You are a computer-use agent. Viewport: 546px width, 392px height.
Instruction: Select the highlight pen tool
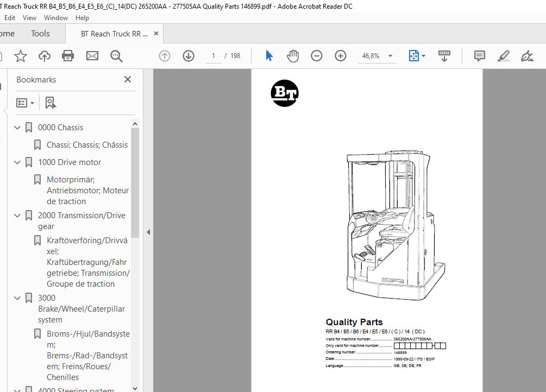pos(504,56)
